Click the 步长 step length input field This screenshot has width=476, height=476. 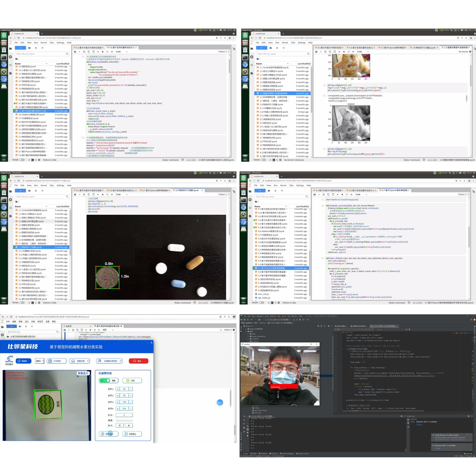(x=124, y=415)
